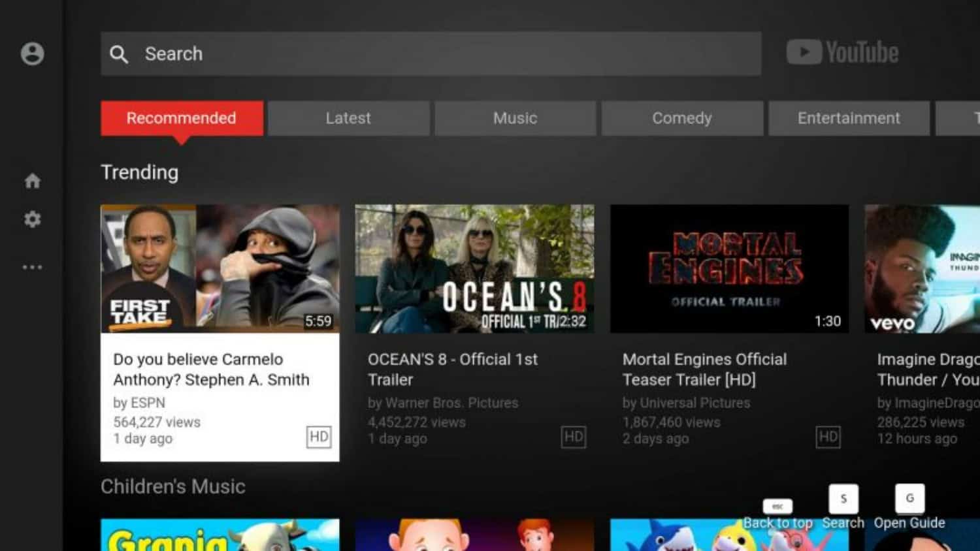Viewport: 980px width, 551px height.
Task: Open the First Take Carmelo Anthony thumbnail
Action: click(x=220, y=268)
